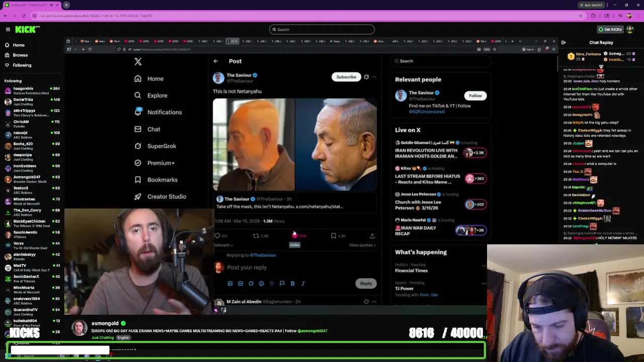Viewport: 644px width, 362px height.
Task: Click the X logo
Action: (138, 61)
